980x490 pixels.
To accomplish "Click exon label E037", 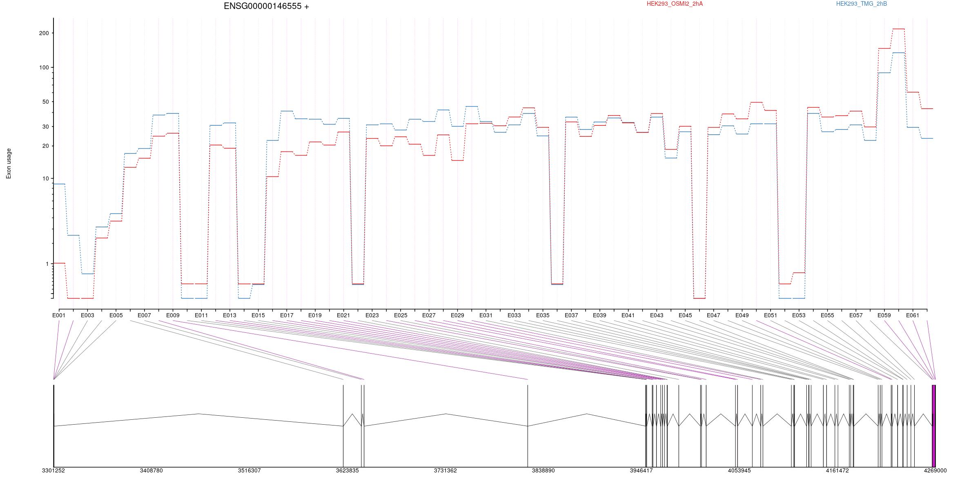I will tap(571, 315).
